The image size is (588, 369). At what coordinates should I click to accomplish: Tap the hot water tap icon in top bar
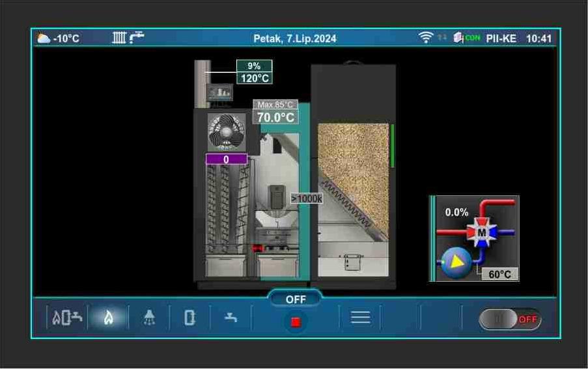click(x=137, y=38)
